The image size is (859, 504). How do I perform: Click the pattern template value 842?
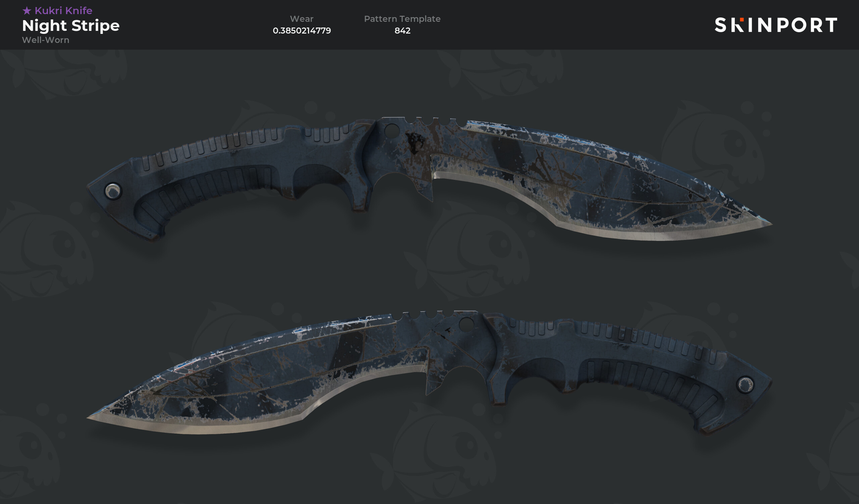[x=402, y=31]
